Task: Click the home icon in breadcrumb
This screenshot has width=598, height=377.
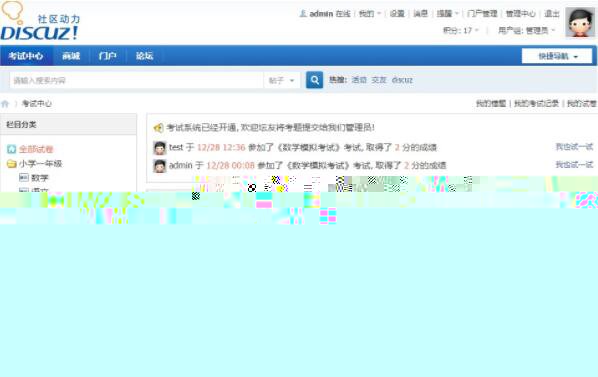Action: pyautogui.click(x=5, y=104)
